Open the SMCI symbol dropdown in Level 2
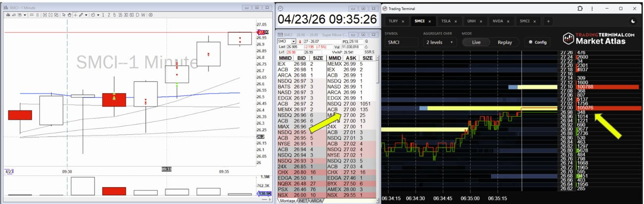This screenshot has width=644, height=204. tap(294, 41)
